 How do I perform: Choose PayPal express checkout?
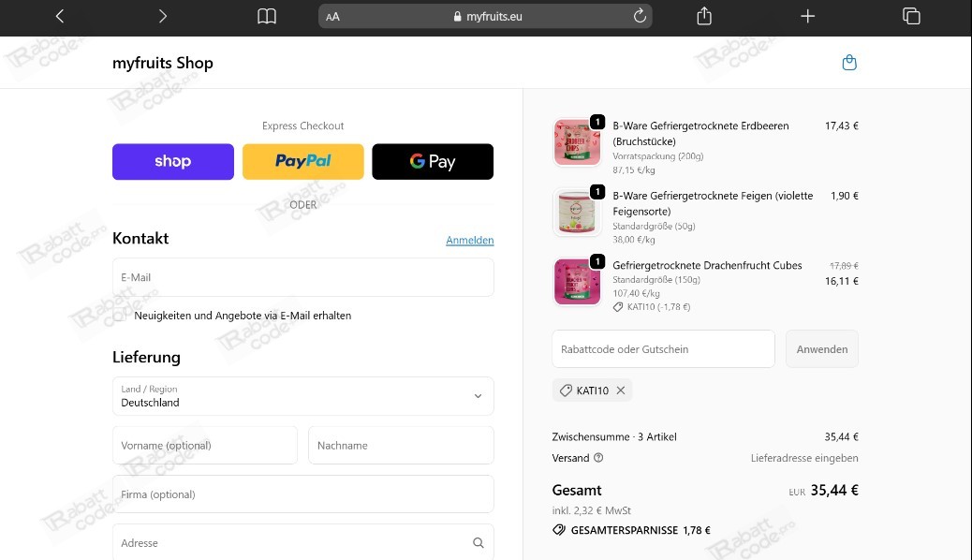(x=303, y=161)
